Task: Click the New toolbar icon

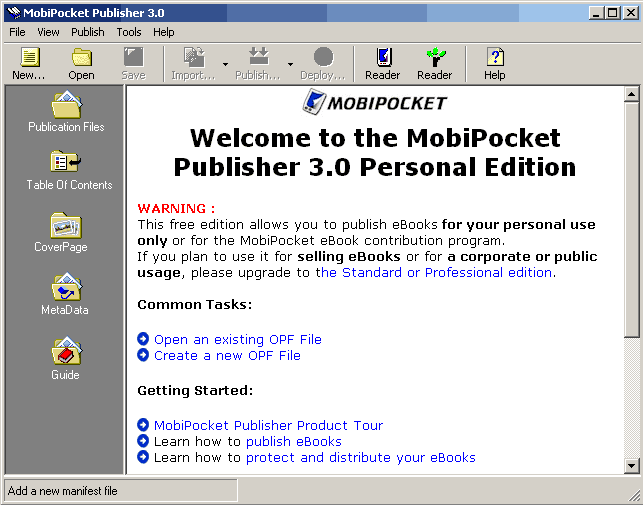Action: point(30,57)
